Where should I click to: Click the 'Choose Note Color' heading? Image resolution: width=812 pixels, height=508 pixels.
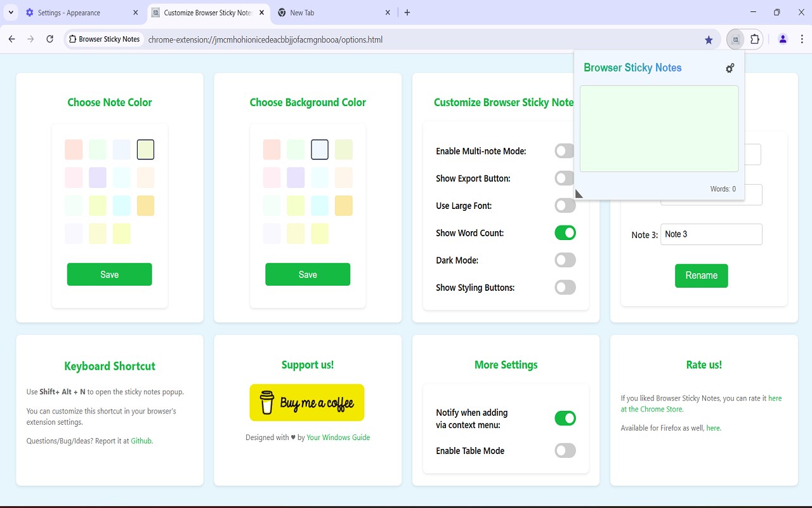[110, 102]
